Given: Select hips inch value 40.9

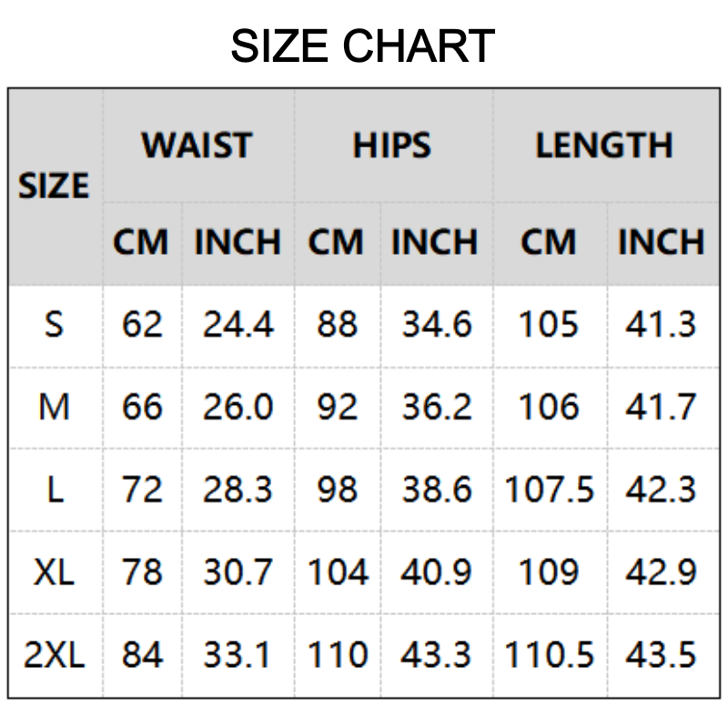Looking at the screenshot, I should [x=437, y=572].
